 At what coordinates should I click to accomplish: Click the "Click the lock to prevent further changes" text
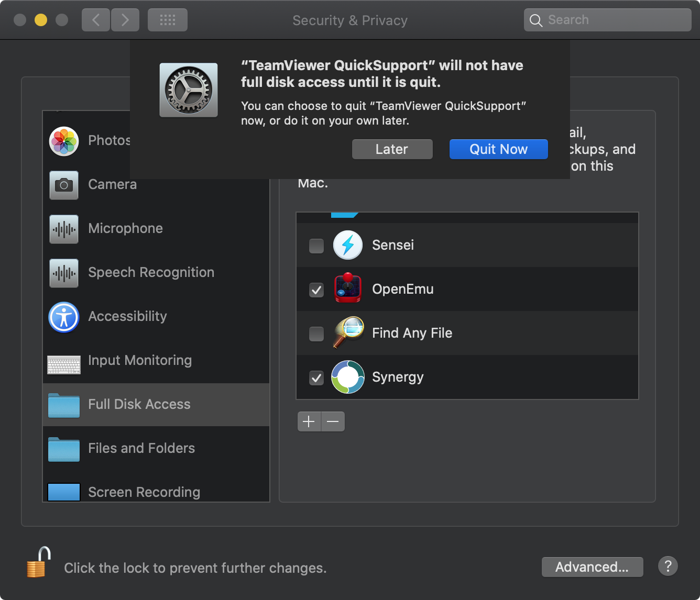click(195, 568)
